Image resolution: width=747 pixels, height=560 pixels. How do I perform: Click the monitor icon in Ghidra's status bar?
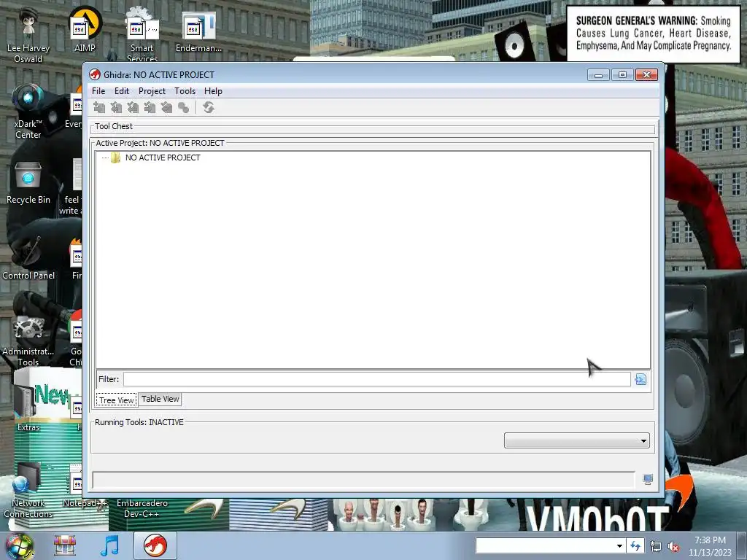(x=648, y=480)
